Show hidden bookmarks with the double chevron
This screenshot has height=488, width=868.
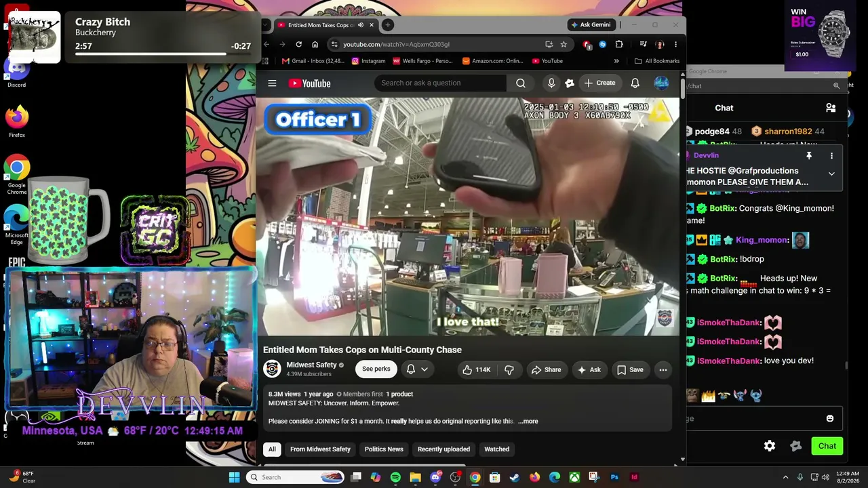[616, 61]
